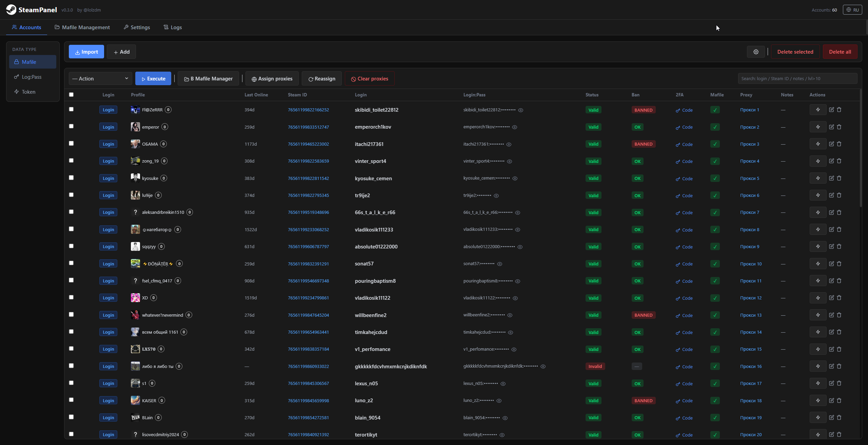Screen dimensions: 868x445
Task: Click the blue Login button for zong_19
Action: [108, 161]
